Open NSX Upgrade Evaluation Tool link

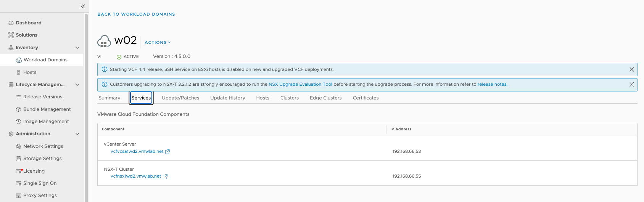[x=300, y=84]
